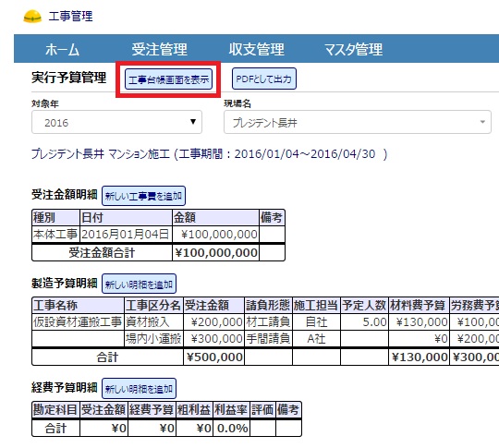The width and height of the screenshot is (499, 448).
Task: Select the 自社 cell
Action: 316,322
